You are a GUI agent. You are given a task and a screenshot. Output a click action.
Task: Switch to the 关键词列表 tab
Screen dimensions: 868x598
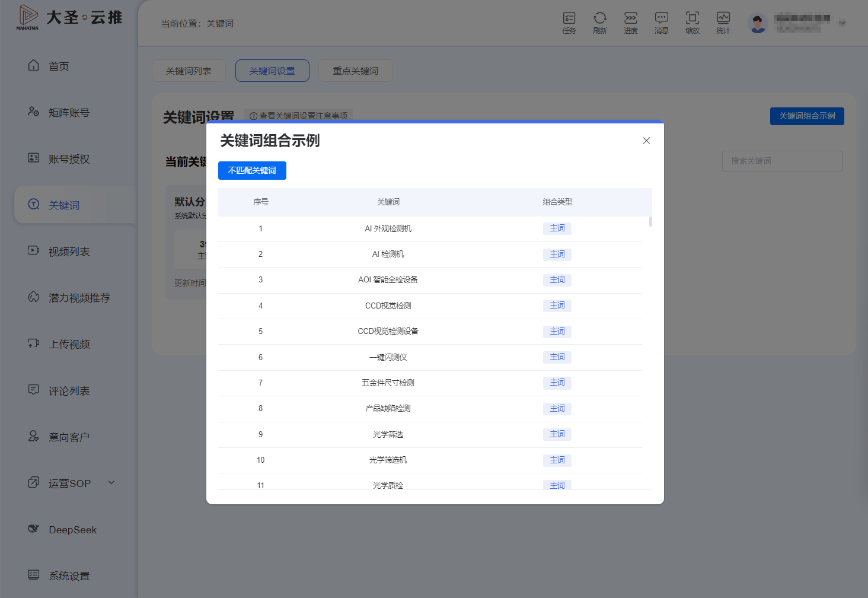pos(189,71)
